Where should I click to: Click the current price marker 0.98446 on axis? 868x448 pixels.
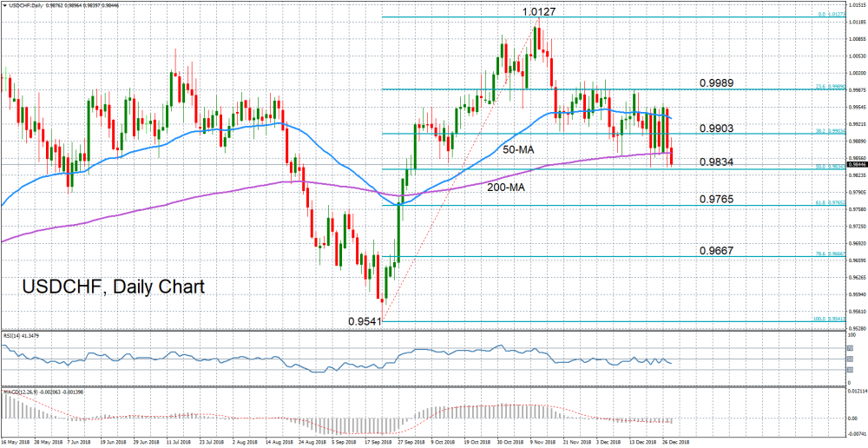coord(857,164)
